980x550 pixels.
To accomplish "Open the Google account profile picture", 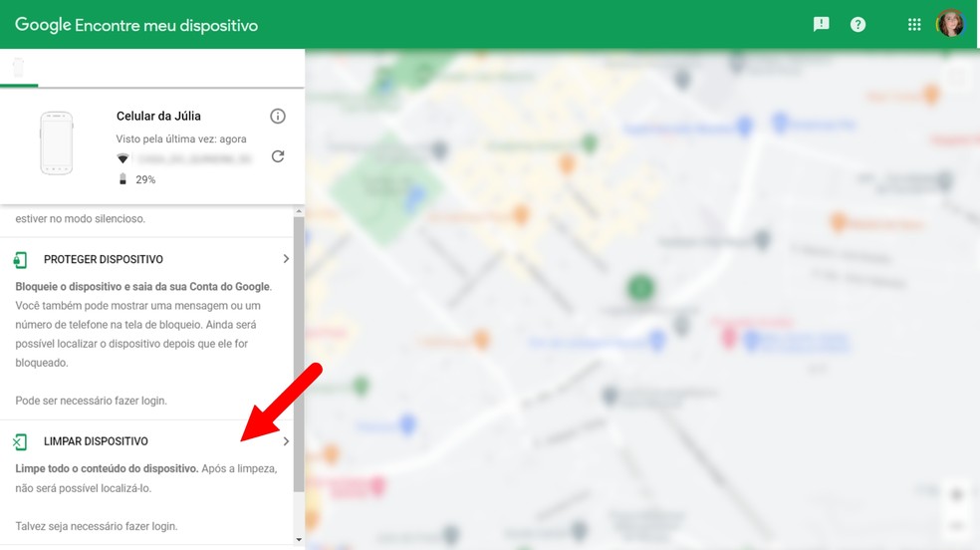I will (x=950, y=24).
